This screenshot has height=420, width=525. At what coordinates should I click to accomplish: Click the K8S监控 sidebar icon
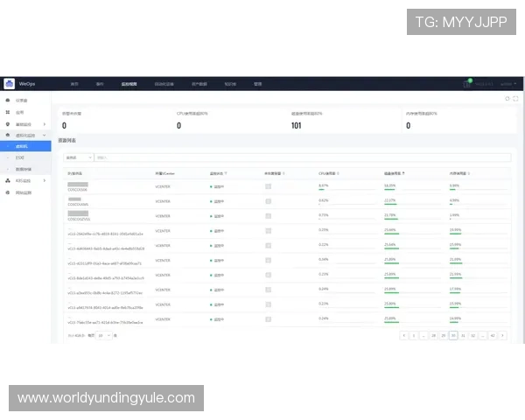pos(8,180)
